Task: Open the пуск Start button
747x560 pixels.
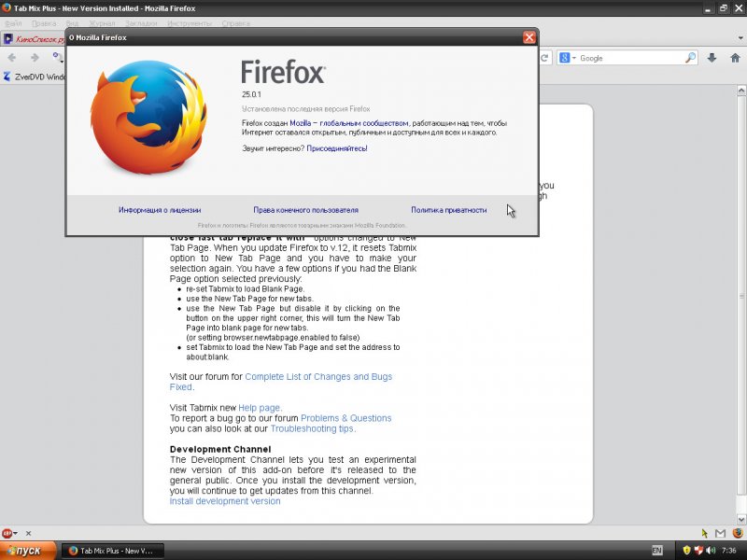Action: coord(28,551)
